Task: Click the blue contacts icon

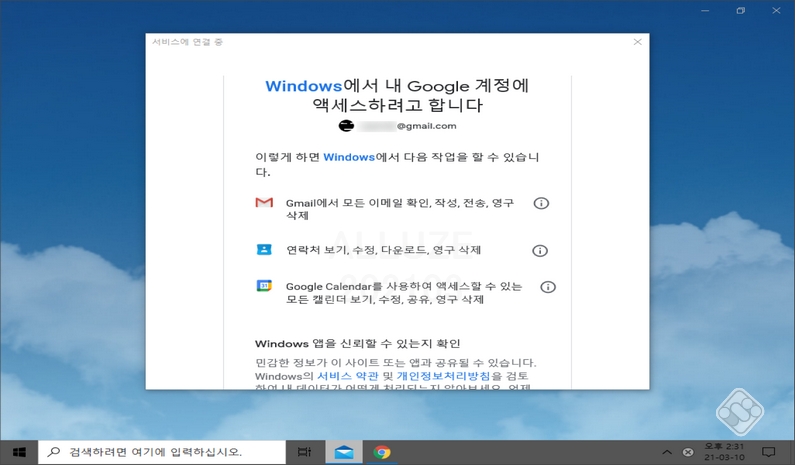Action: coord(264,249)
